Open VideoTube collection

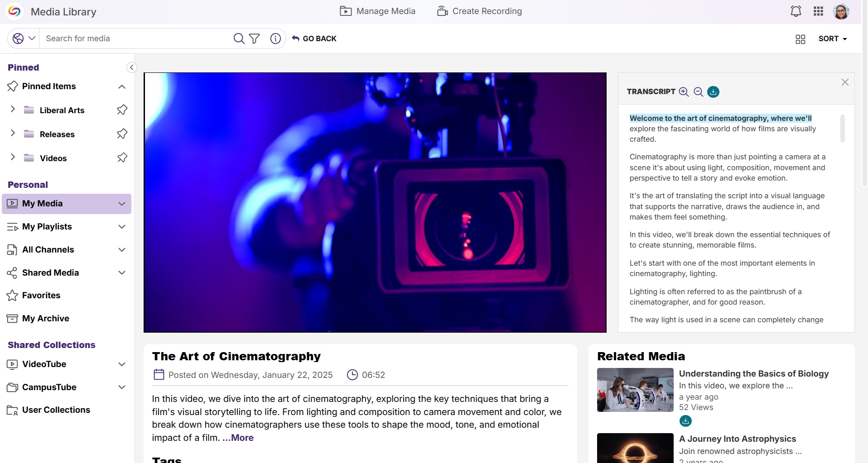(44, 364)
